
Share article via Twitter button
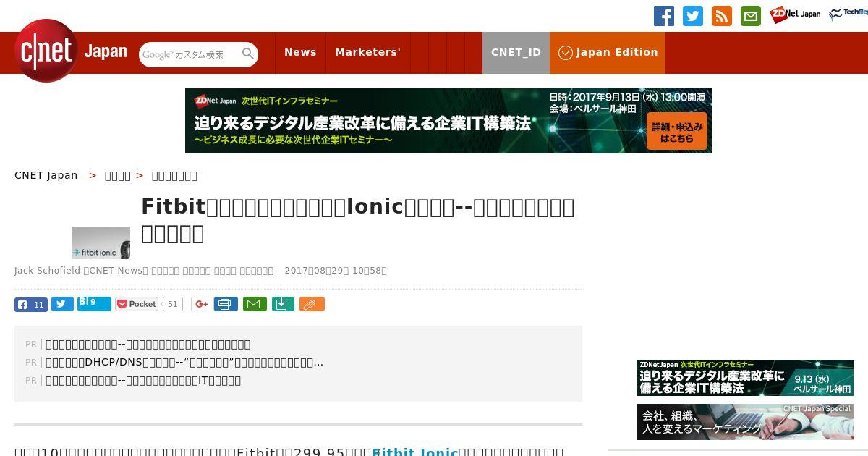(62, 304)
